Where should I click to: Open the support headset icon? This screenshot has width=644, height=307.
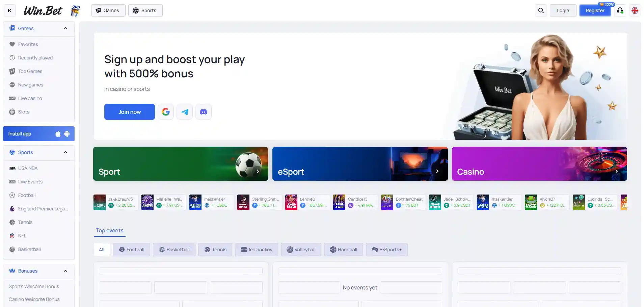[x=620, y=10]
